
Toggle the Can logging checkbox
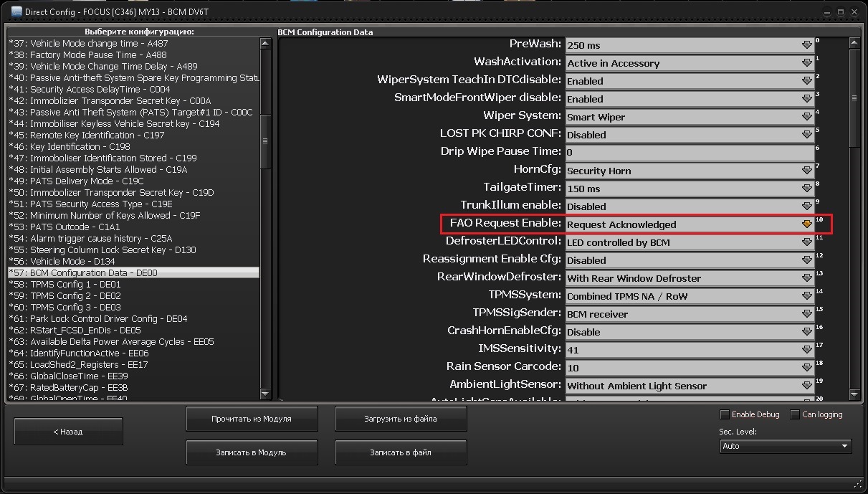[795, 414]
